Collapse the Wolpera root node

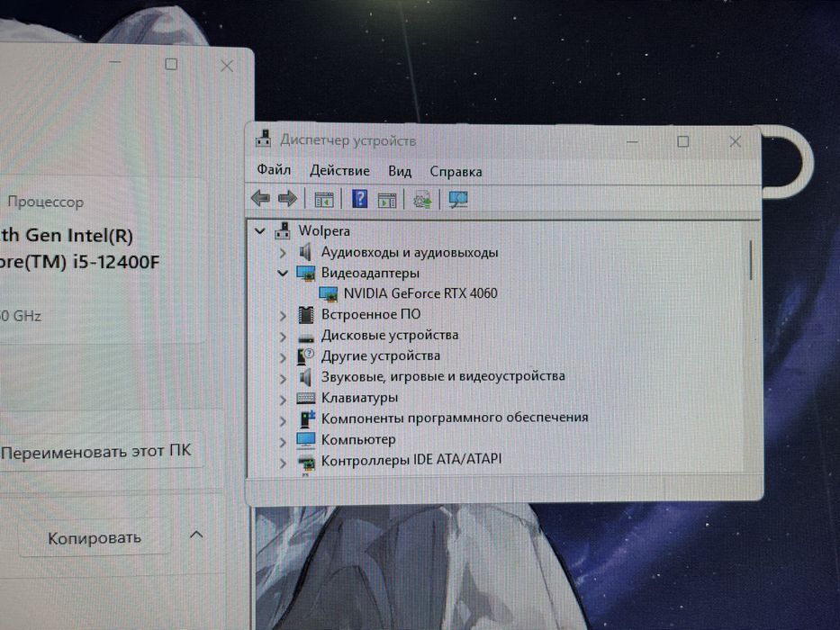260,231
